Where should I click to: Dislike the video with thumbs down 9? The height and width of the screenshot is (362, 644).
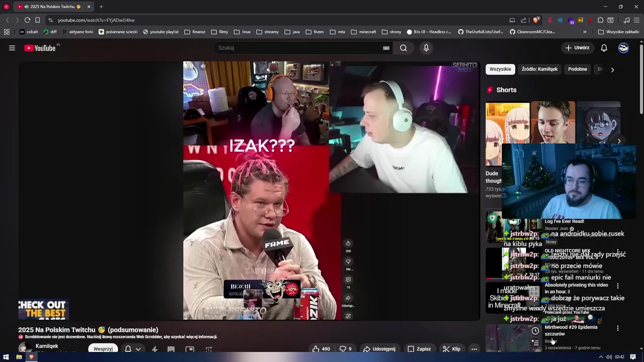pos(345,349)
